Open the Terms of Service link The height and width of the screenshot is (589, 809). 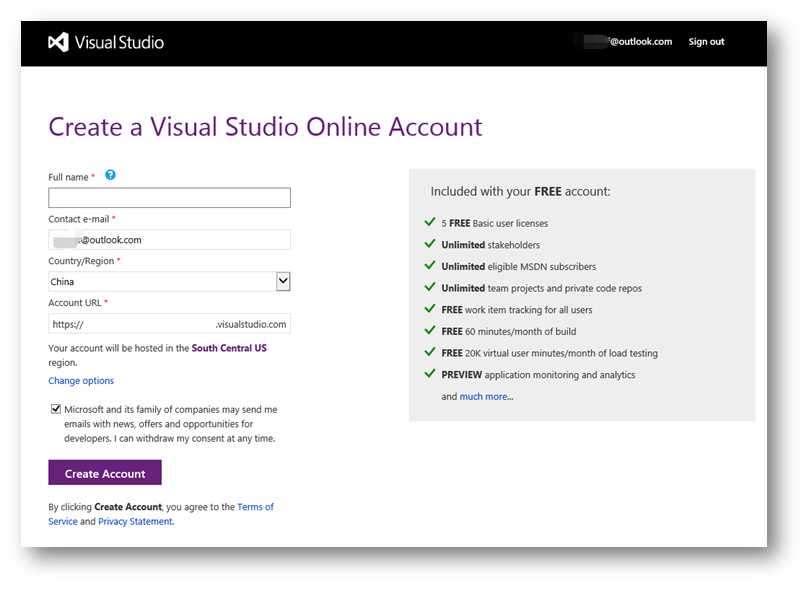pos(254,507)
